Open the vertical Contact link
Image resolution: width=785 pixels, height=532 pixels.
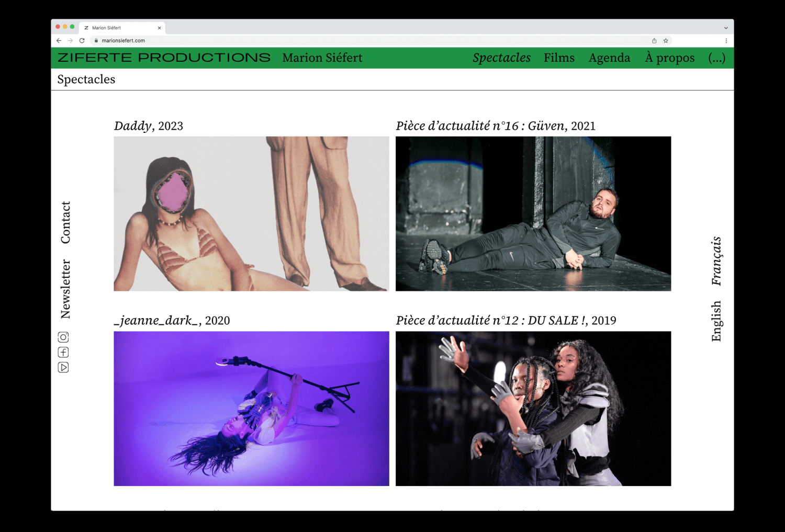(x=65, y=222)
